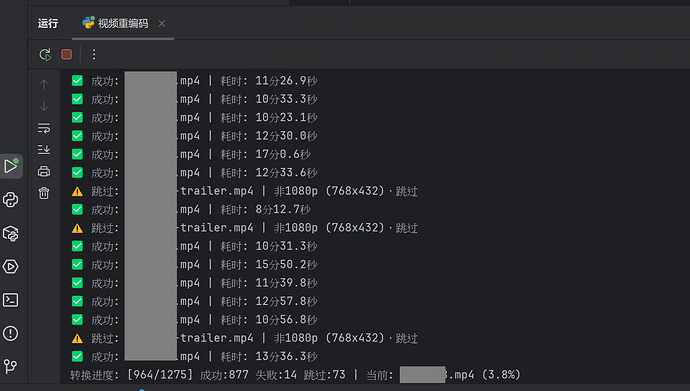Image resolution: width=690 pixels, height=391 pixels.
Task: Open the Git version control window
Action: [x=11, y=366]
